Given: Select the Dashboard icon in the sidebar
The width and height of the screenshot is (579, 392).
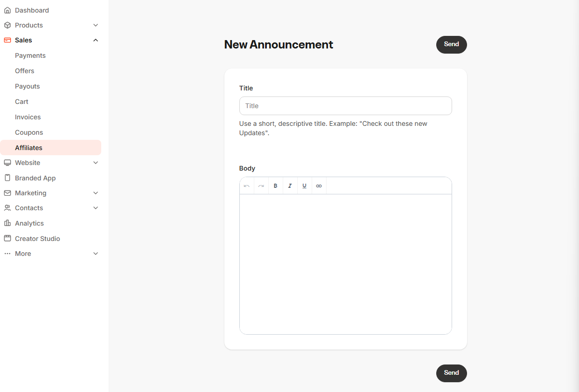Looking at the screenshot, I should click(x=7, y=10).
